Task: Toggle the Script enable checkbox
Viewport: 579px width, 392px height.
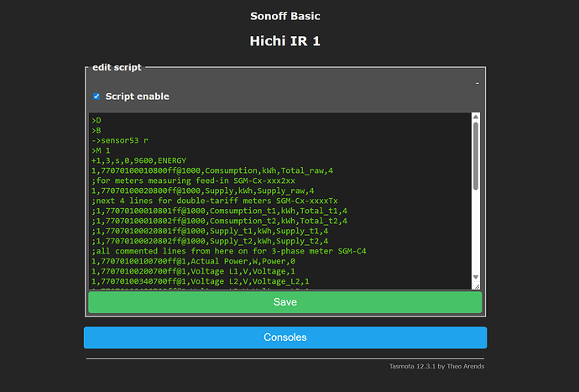Action: (96, 97)
